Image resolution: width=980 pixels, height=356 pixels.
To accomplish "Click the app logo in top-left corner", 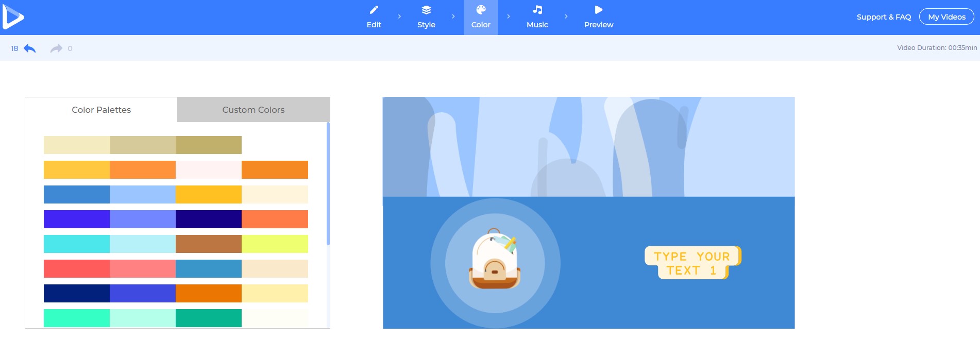I will [13, 17].
